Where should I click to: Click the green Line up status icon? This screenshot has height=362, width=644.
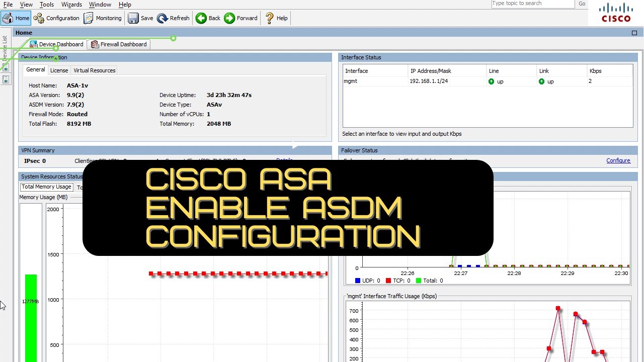pyautogui.click(x=492, y=81)
